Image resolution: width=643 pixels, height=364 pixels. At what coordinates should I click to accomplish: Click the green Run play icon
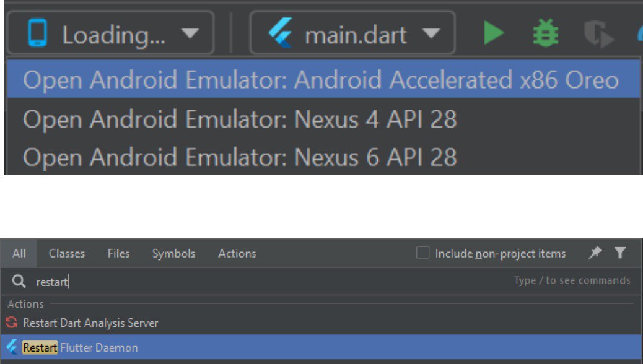point(493,33)
